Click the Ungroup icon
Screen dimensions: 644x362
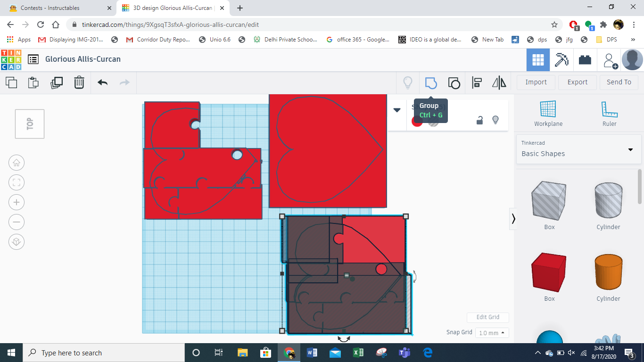coord(454,83)
